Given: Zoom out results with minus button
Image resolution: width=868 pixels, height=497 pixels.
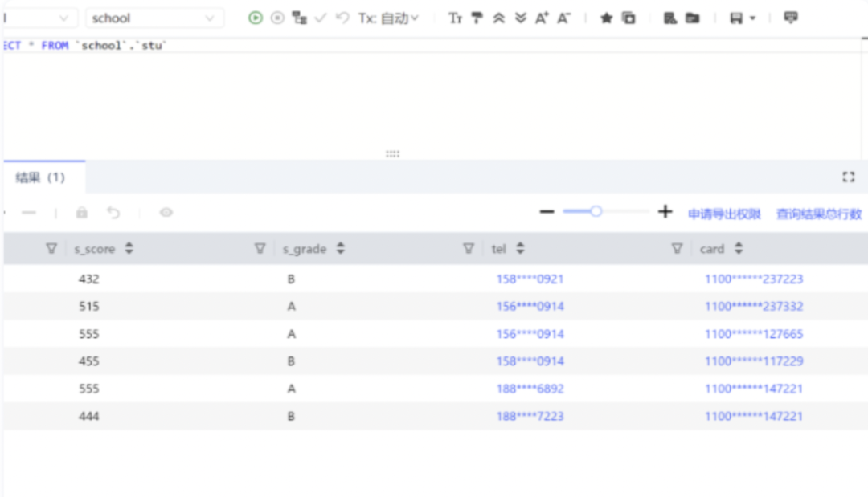Looking at the screenshot, I should [x=547, y=212].
